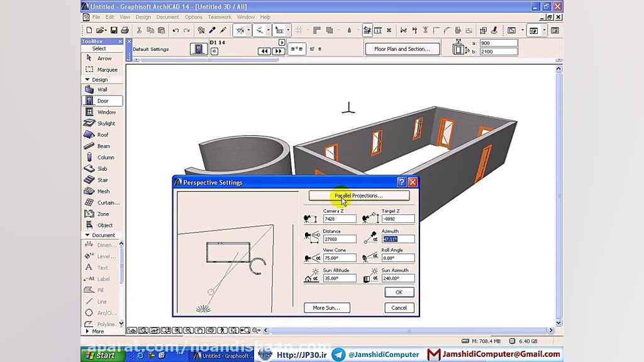Click the Internet Explorer quick launch icon
The width and height of the screenshot is (644, 362).
click(140, 356)
